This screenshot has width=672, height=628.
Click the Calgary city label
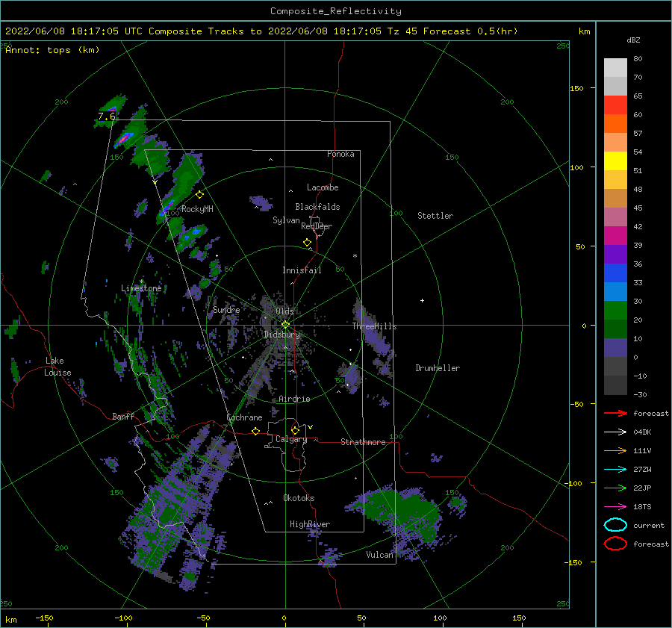(x=291, y=439)
